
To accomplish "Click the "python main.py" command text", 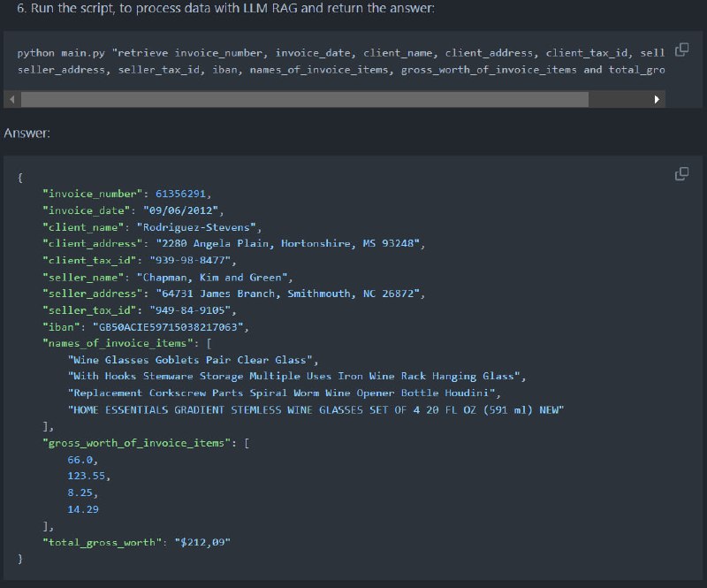I will click(x=61, y=53).
